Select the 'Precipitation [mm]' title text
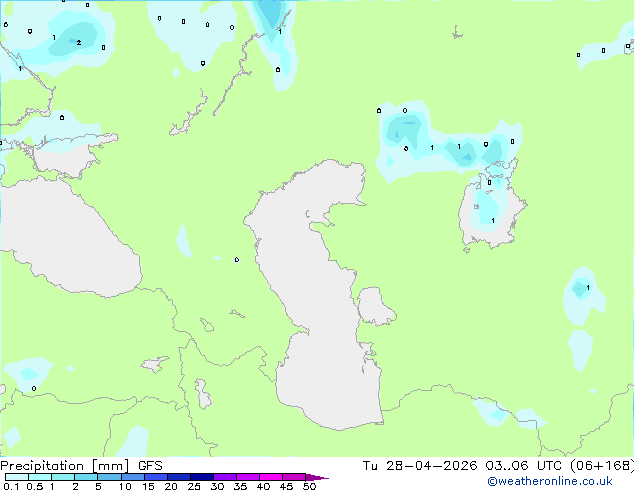The height and width of the screenshot is (490, 634). coord(64,466)
